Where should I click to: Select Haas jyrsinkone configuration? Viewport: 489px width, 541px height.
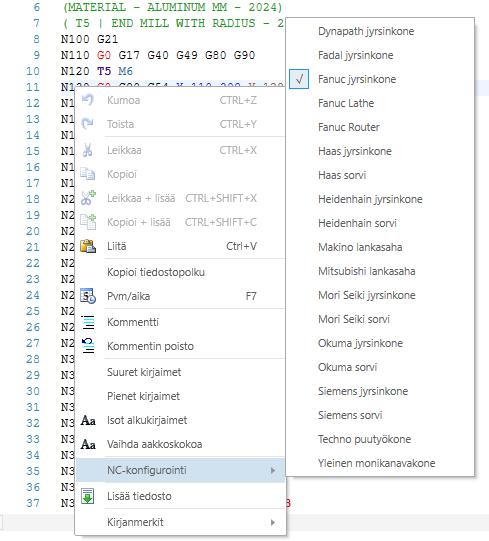[x=380, y=151]
